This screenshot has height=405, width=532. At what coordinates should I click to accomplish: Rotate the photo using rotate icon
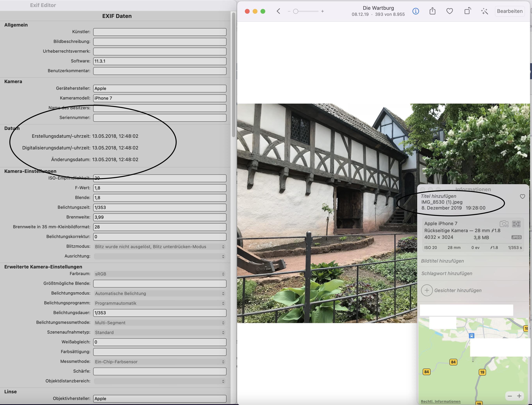[x=467, y=11]
